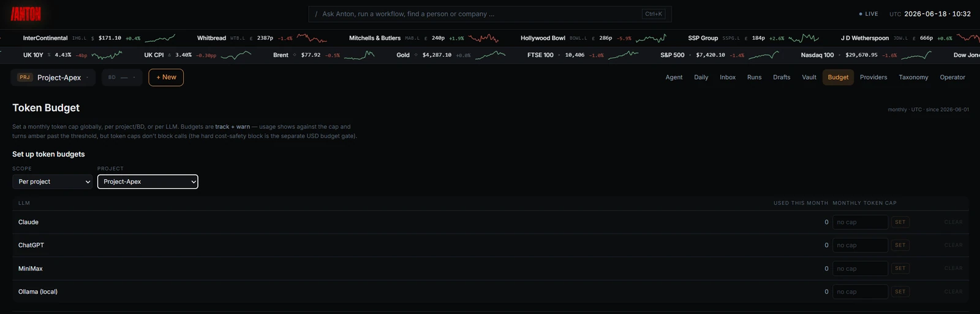Switch to the Daily tab

701,77
